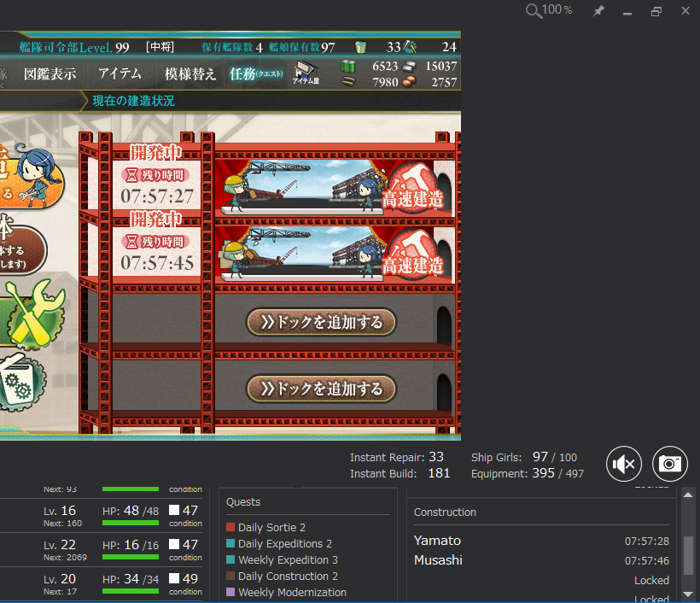Screen dimensions: 700x603
Task: Open the アイテム屋 item shop icon
Action: 306,73
